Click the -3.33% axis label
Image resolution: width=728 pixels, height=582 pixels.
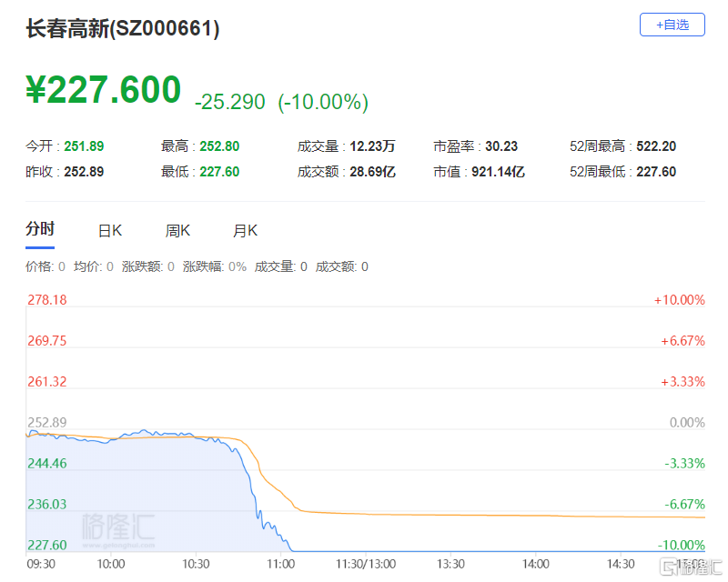[x=685, y=463]
